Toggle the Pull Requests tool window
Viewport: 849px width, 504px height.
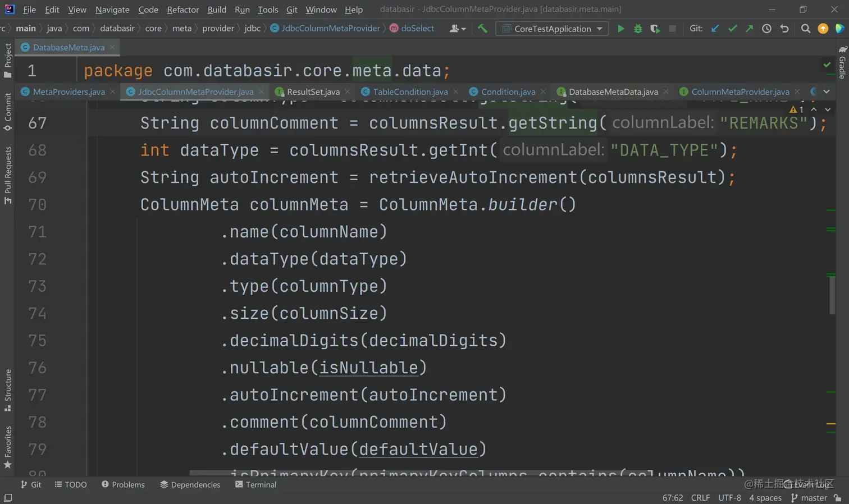click(8, 175)
